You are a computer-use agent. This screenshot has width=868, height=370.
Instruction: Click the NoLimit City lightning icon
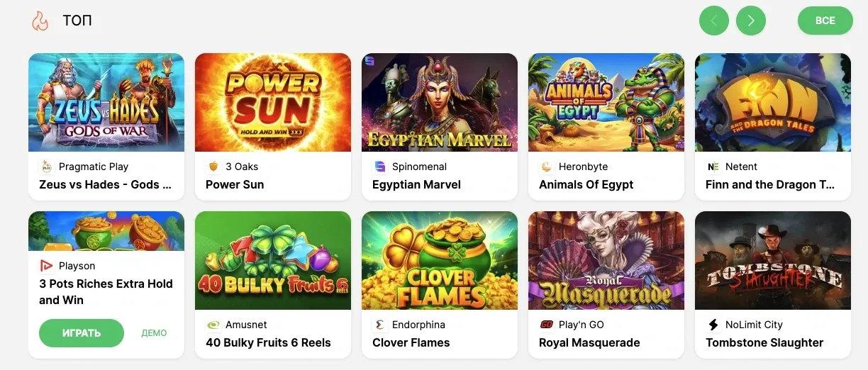[x=713, y=325]
